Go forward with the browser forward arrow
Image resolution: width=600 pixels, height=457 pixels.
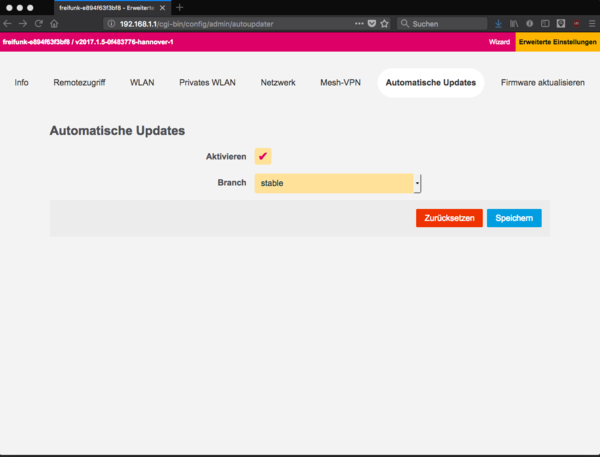[23, 24]
